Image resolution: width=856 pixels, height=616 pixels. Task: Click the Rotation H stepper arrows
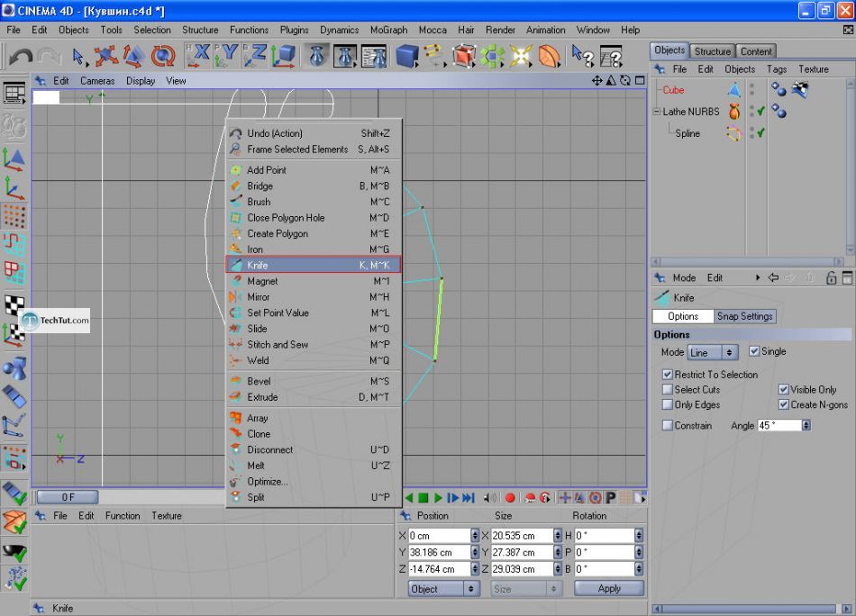pyautogui.click(x=639, y=536)
